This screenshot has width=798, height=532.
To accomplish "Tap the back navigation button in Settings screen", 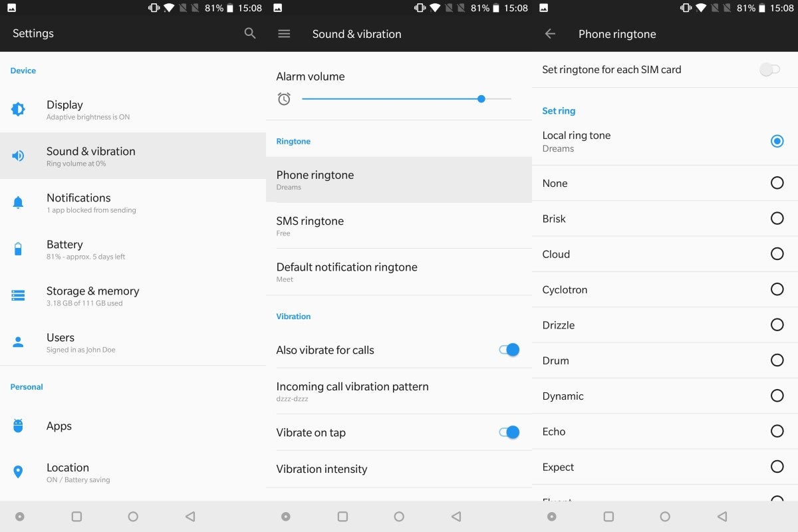I will pyautogui.click(x=190, y=516).
